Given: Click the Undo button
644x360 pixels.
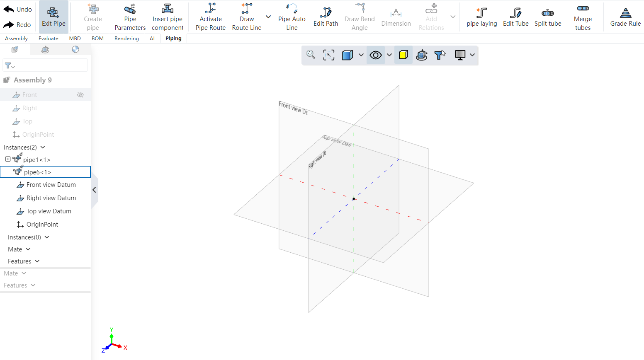Looking at the screenshot, I should coord(17,9).
